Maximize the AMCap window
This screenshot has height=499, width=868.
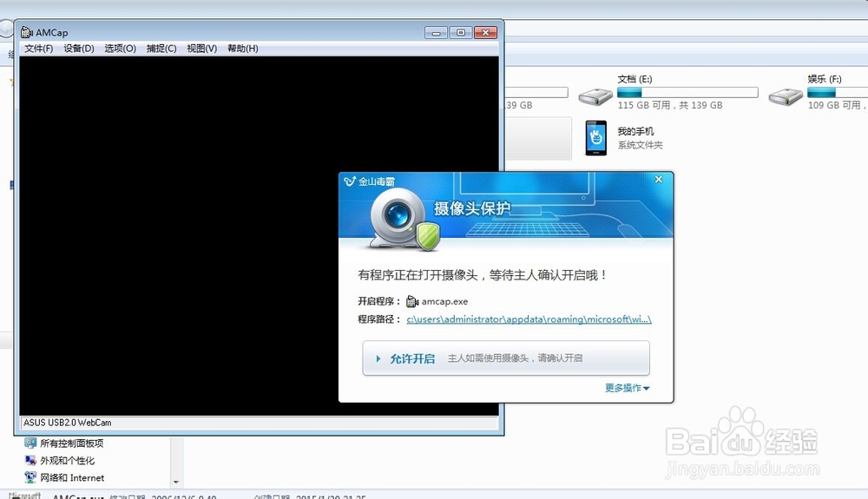pyautogui.click(x=461, y=33)
